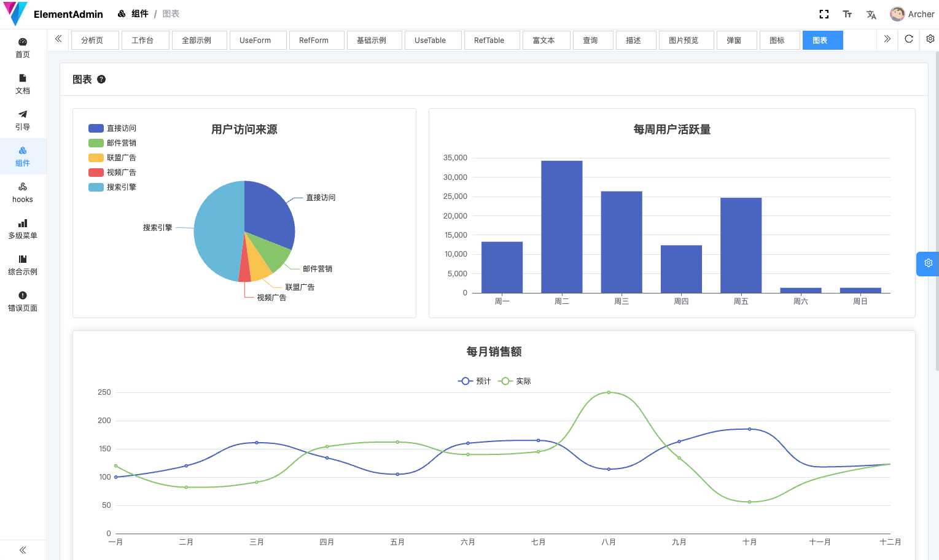This screenshot has height=560, width=939.
Task: Expand 综合示例 sidebar menu
Action: (23, 265)
